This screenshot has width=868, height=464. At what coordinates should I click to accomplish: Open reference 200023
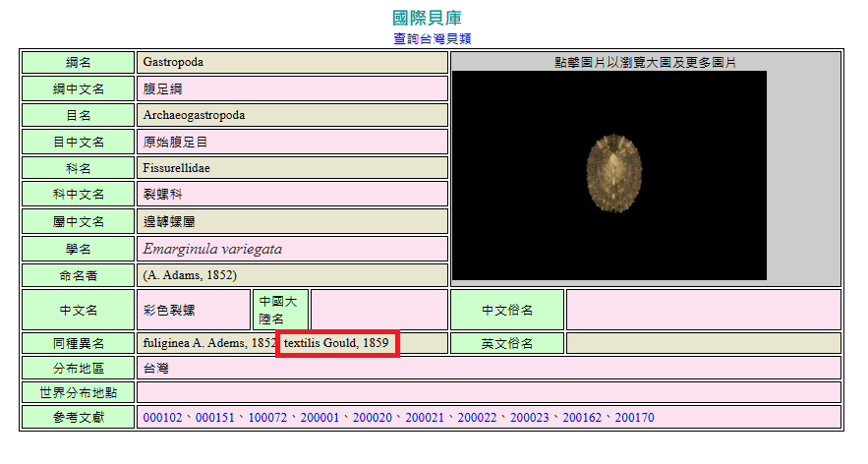click(x=529, y=418)
